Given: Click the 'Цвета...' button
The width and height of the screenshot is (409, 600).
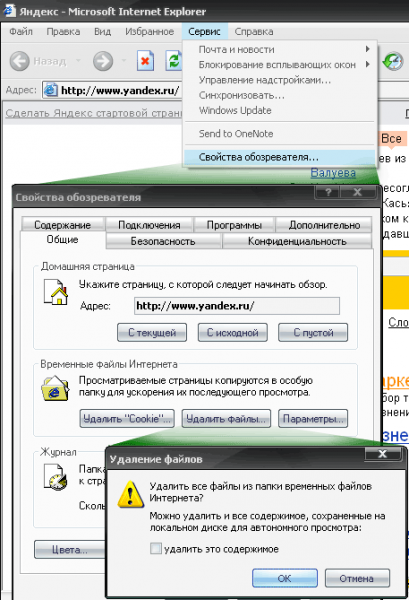Looking at the screenshot, I should (x=70, y=549).
